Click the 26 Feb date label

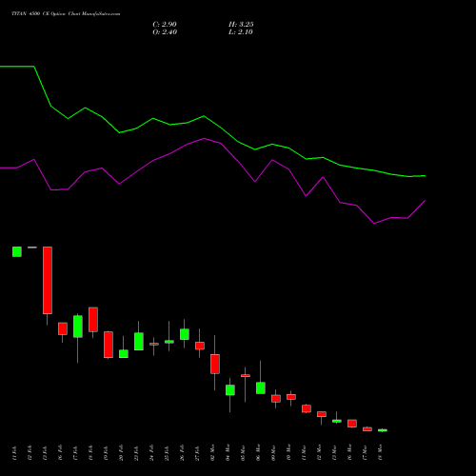pyautogui.click(x=182, y=453)
